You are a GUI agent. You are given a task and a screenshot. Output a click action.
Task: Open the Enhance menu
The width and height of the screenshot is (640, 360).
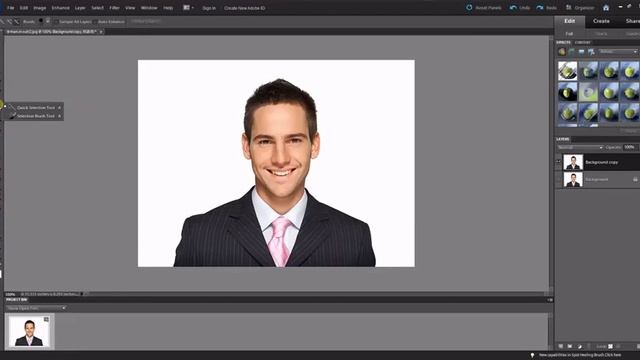(60, 8)
